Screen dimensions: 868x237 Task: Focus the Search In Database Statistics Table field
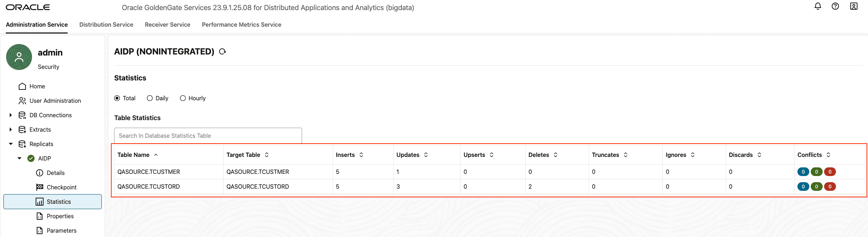pos(208,136)
